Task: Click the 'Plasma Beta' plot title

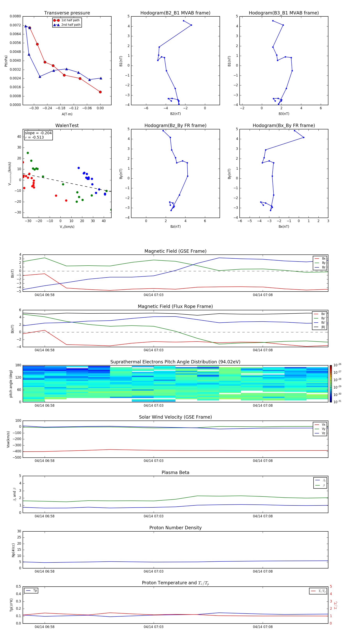Action: pos(175,472)
